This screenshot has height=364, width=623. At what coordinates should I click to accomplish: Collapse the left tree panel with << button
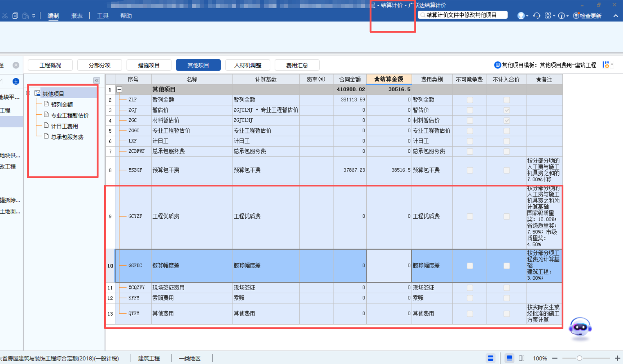pos(97,80)
